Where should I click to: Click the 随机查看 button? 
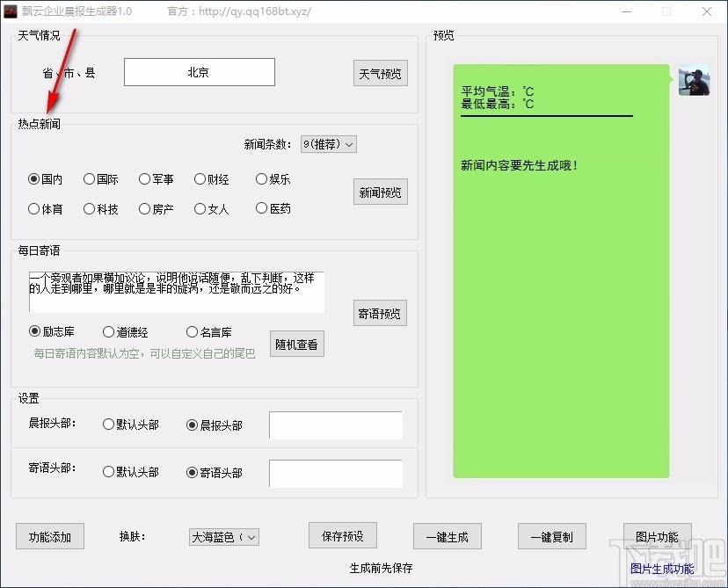(x=296, y=344)
